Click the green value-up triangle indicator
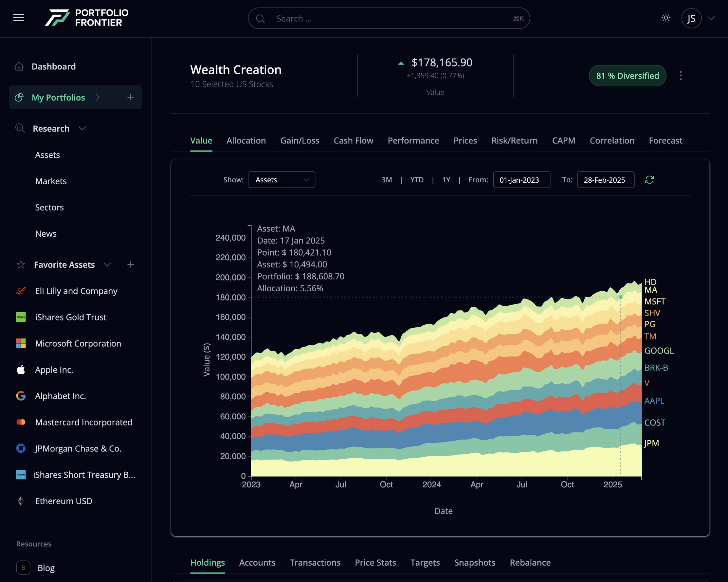This screenshot has height=582, width=728. point(401,63)
